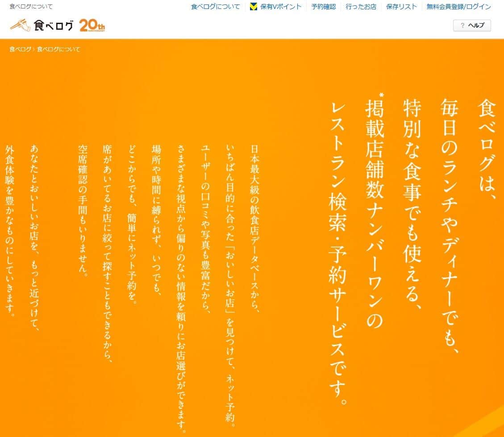Go to 予約確認 page
504x437 pixels.
[323, 7]
